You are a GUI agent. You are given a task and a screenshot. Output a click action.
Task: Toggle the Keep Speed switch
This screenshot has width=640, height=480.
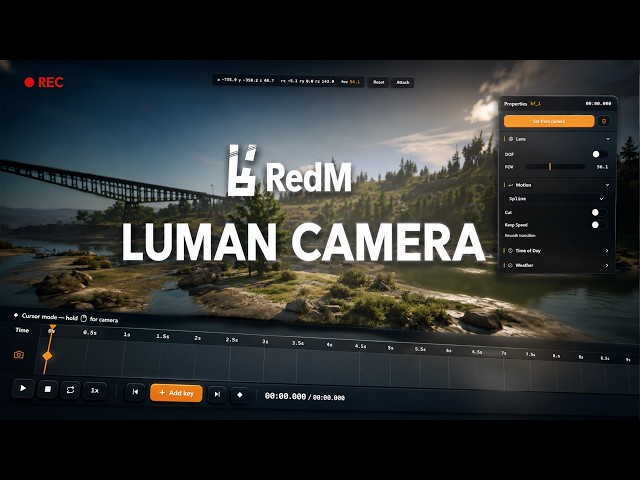coord(599,225)
